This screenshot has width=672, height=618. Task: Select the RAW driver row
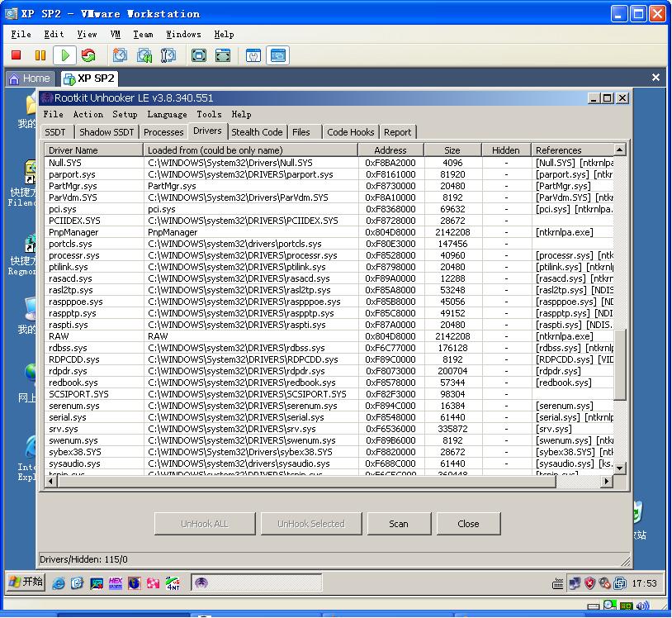(329, 336)
